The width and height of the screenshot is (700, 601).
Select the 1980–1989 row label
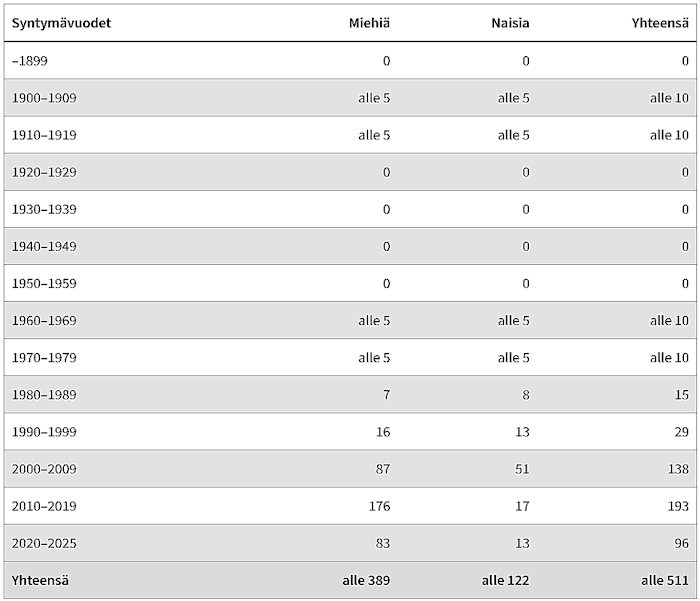point(44,394)
